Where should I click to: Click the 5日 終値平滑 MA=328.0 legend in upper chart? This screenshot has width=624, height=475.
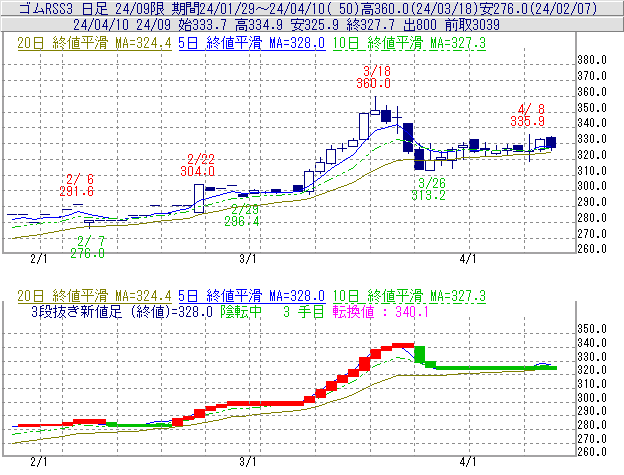pyautogui.click(x=252, y=43)
